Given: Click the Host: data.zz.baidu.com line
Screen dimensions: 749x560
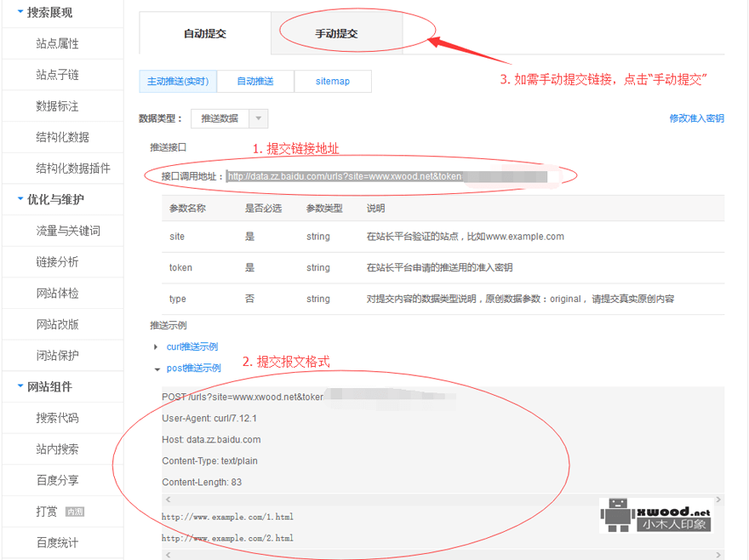Looking at the screenshot, I should tap(211, 440).
